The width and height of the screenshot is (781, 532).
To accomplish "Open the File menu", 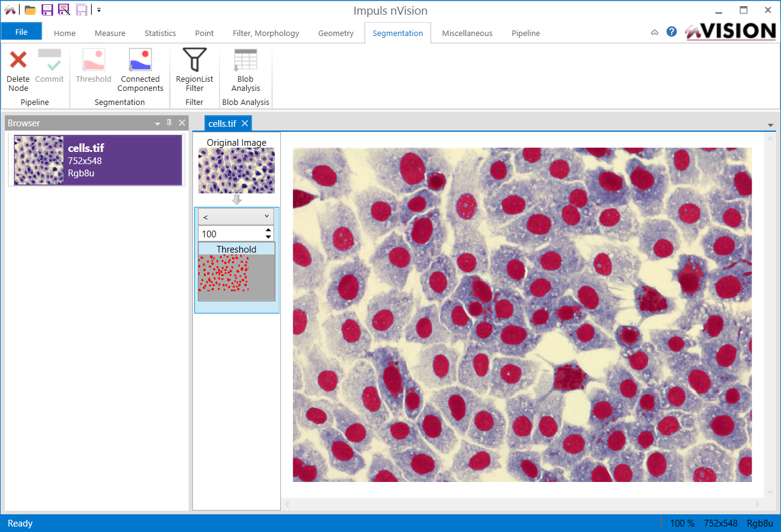I will (21, 32).
